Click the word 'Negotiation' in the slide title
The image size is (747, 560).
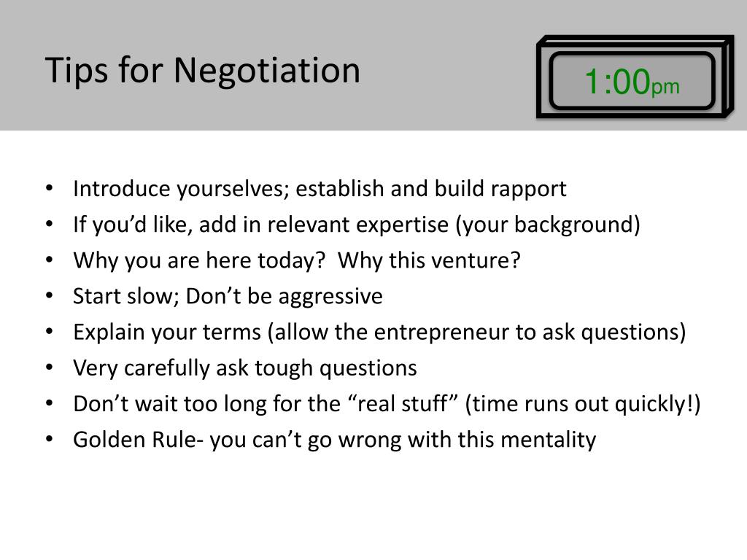[267, 71]
